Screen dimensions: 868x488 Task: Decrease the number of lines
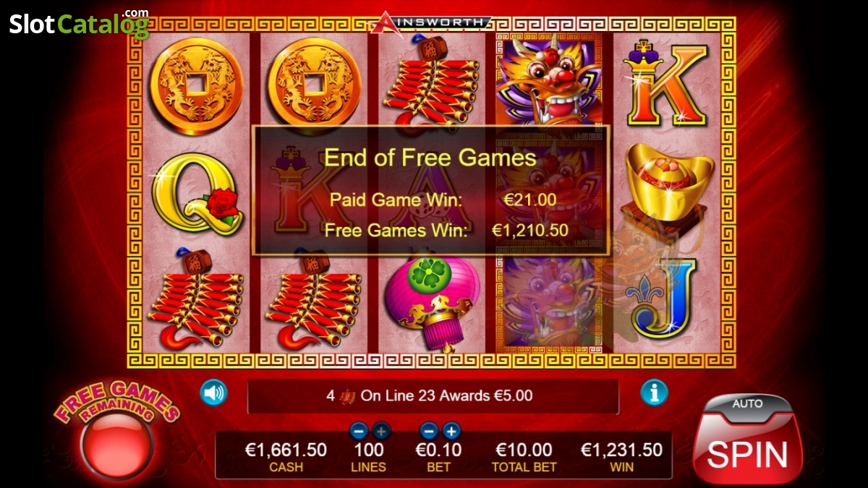click(359, 432)
